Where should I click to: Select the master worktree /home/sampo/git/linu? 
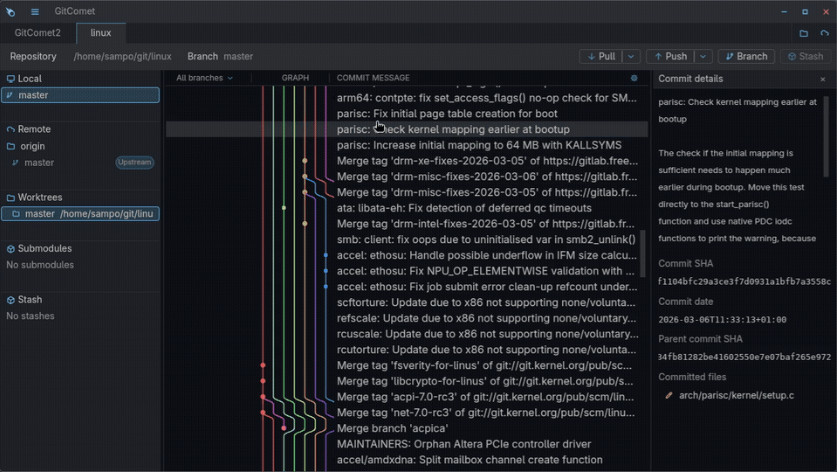click(x=81, y=214)
